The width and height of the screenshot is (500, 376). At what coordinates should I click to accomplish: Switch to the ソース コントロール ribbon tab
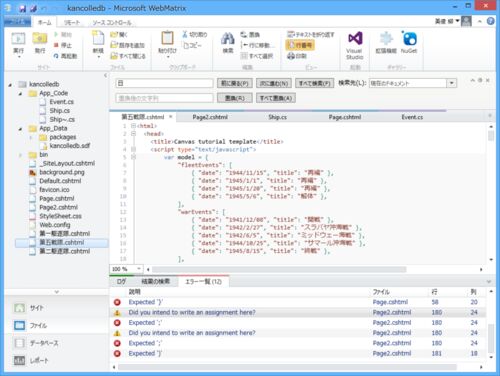pos(112,23)
